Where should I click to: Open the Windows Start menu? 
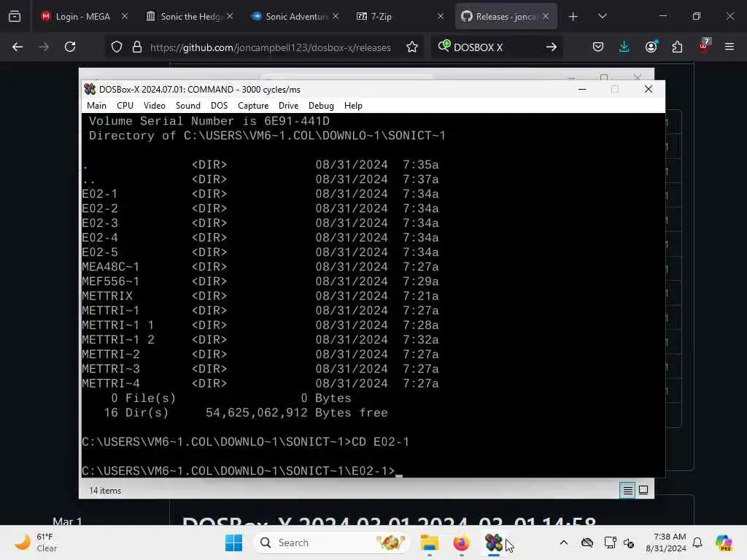click(x=233, y=542)
